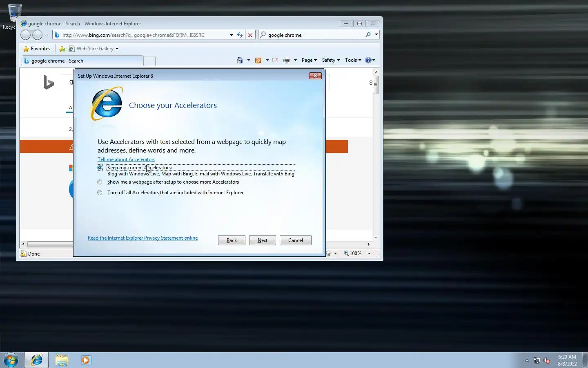Click the warning icon in IE status bar

point(23,254)
